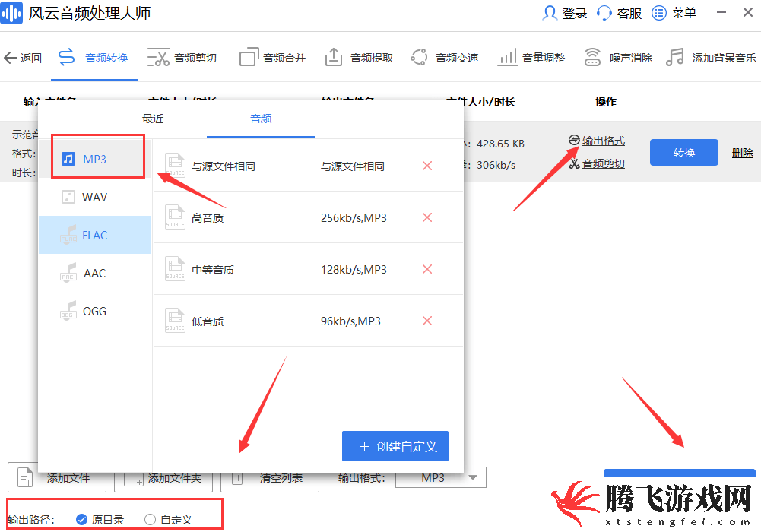Open the 客服 headset support icon

coord(604,13)
